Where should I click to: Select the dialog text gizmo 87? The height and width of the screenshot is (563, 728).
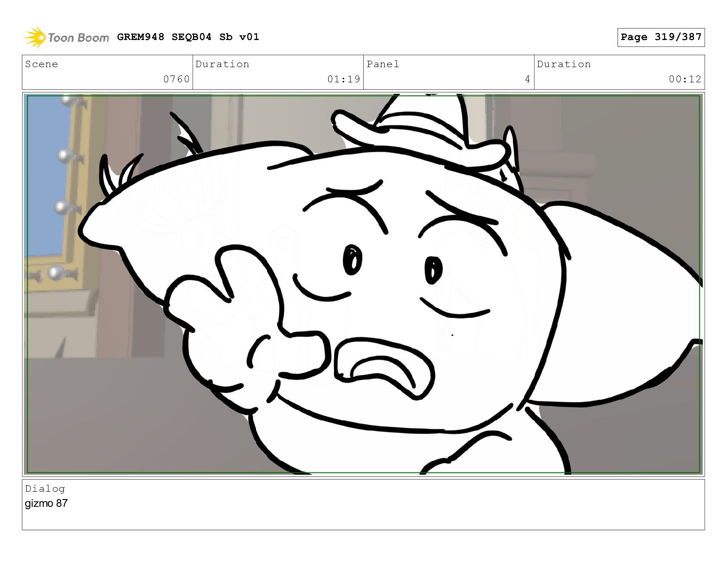click(46, 503)
